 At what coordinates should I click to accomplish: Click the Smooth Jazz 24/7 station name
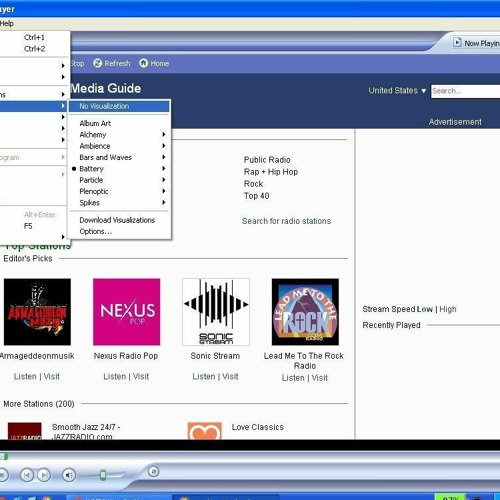click(x=86, y=431)
